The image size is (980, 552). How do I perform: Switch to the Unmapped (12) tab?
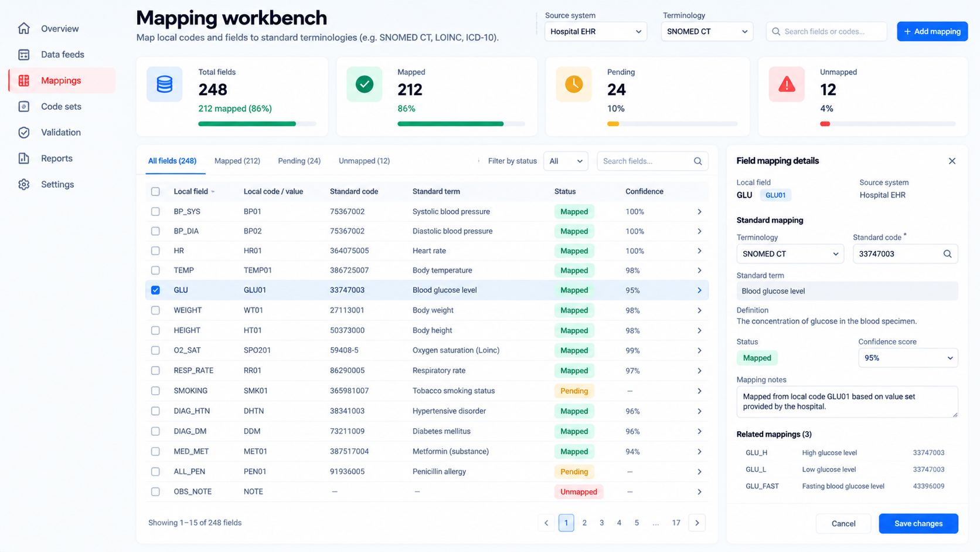coord(364,161)
